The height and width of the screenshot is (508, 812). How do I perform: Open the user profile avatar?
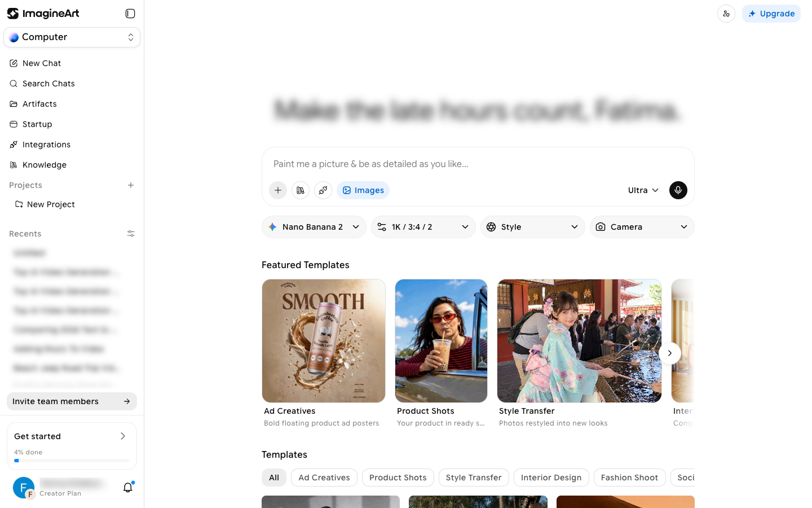(x=24, y=488)
